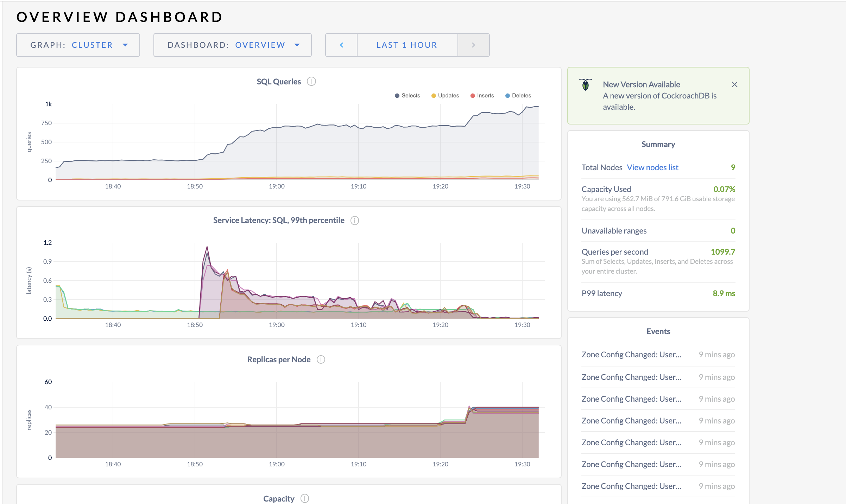This screenshot has height=504, width=846.
Task: Click the first Zone Config Changed event
Action: click(658, 355)
